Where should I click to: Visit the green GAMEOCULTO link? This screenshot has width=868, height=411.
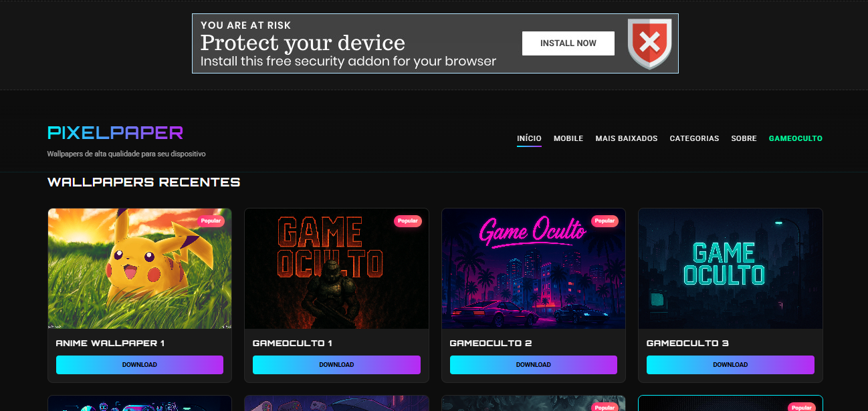pyautogui.click(x=796, y=138)
